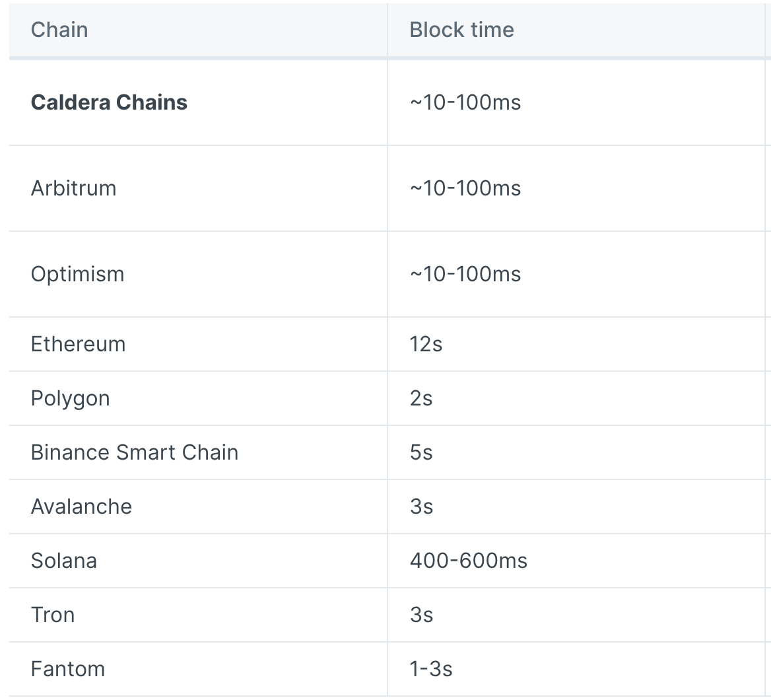Screen dimensions: 771x700
Task: Select the Fantom chain cell
Action: (x=197, y=669)
